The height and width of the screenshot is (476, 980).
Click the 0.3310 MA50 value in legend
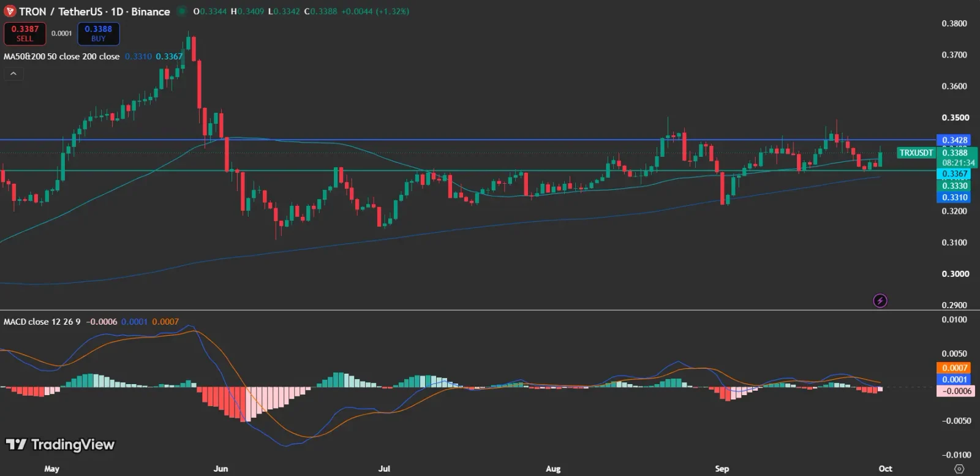coord(138,56)
